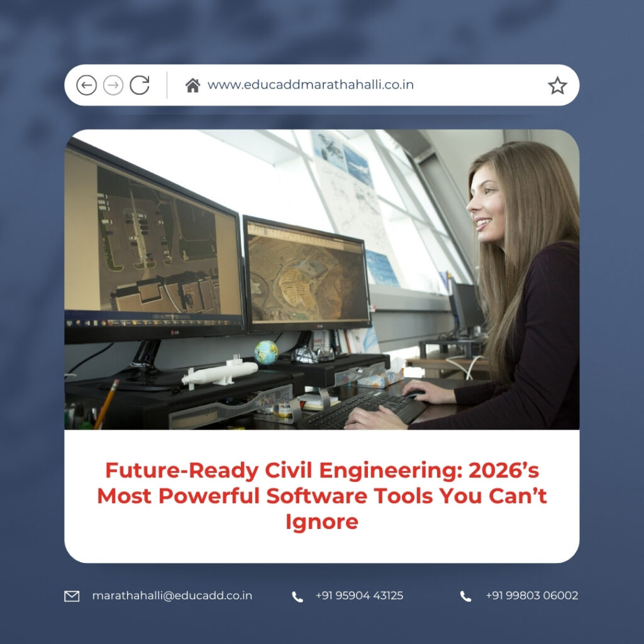Open www.educaddmarathahalli.co.in
This screenshot has height=644, width=644.
(x=309, y=84)
